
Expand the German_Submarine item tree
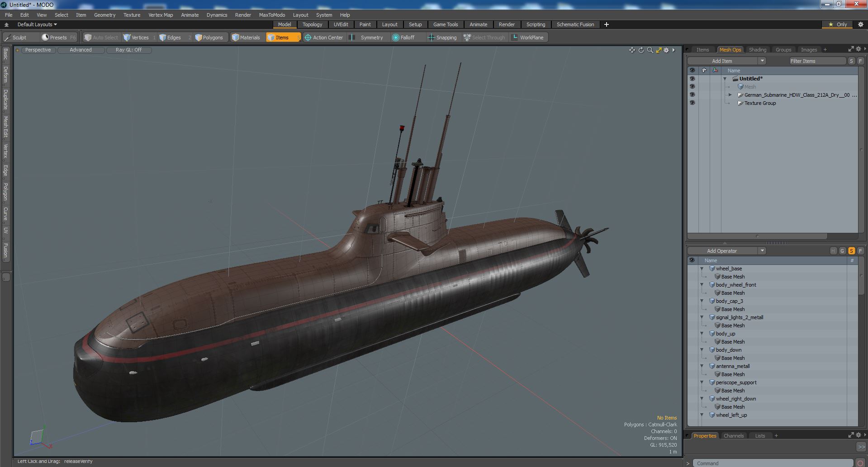point(730,95)
